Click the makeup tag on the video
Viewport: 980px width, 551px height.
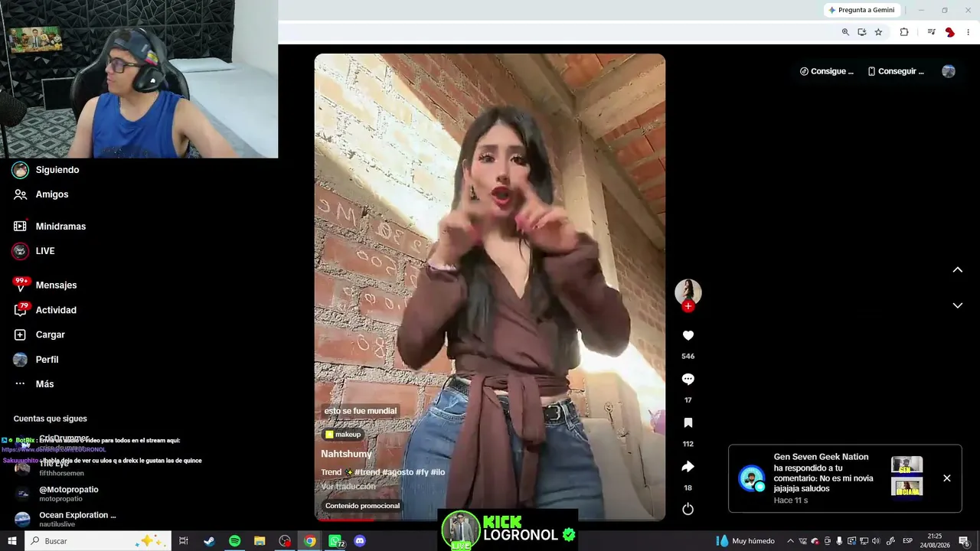pos(343,435)
